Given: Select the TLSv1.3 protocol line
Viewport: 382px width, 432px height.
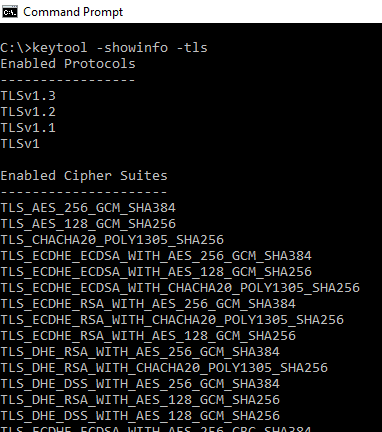Looking at the screenshot, I should click(28, 96).
